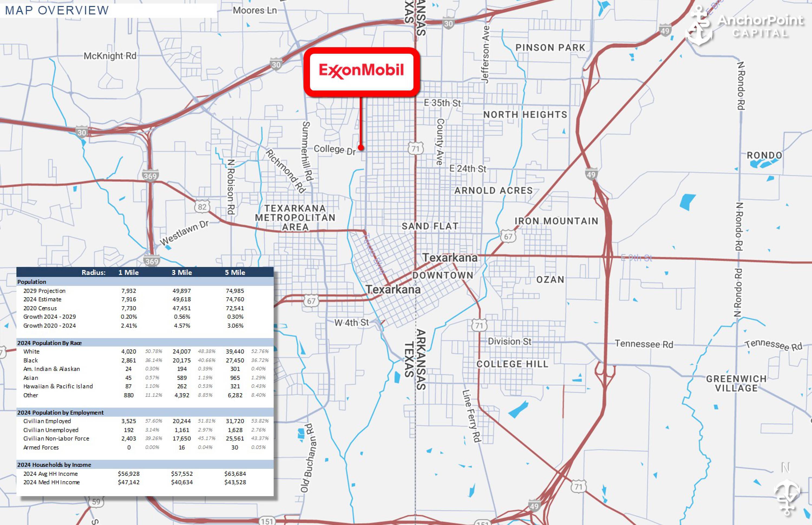Open the MAP OVERVIEW title
The height and width of the screenshot is (525, 812).
click(x=56, y=11)
